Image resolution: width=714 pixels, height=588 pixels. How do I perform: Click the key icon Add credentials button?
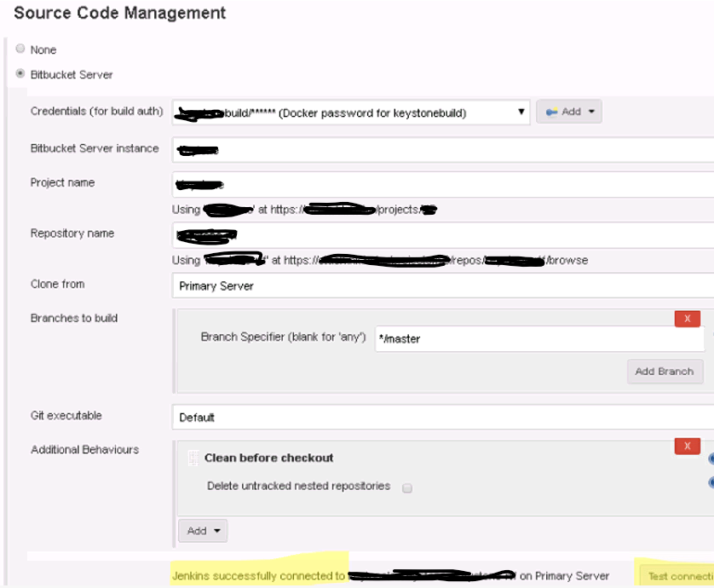[568, 112]
